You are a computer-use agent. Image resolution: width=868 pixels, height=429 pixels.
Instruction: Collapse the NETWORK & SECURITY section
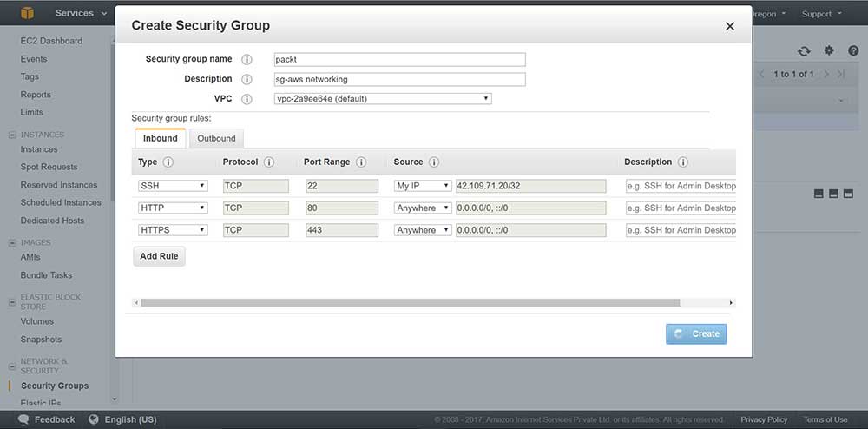[x=12, y=366]
